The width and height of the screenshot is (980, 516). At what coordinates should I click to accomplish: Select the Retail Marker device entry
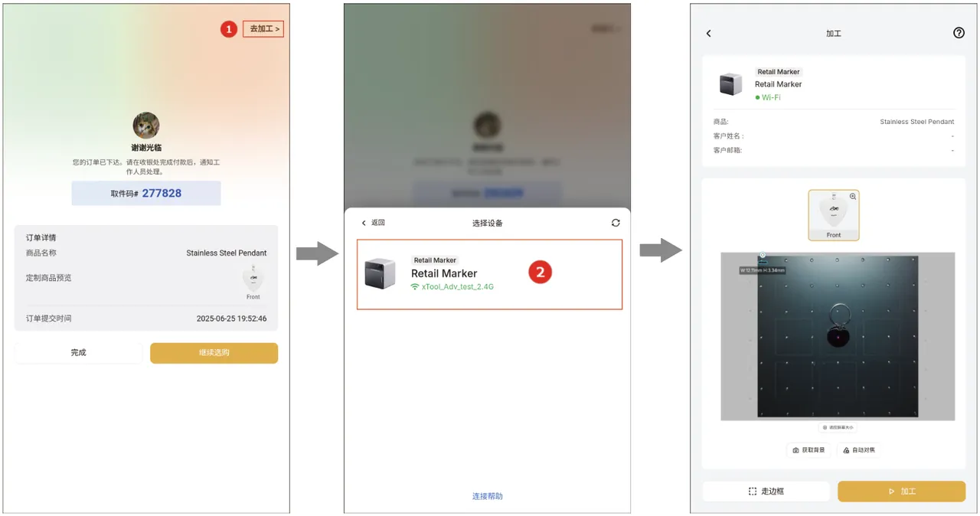[x=489, y=274]
